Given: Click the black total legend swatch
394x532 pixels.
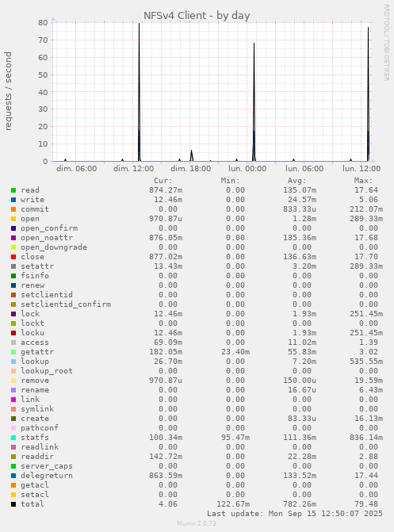Looking at the screenshot, I should (13, 504).
